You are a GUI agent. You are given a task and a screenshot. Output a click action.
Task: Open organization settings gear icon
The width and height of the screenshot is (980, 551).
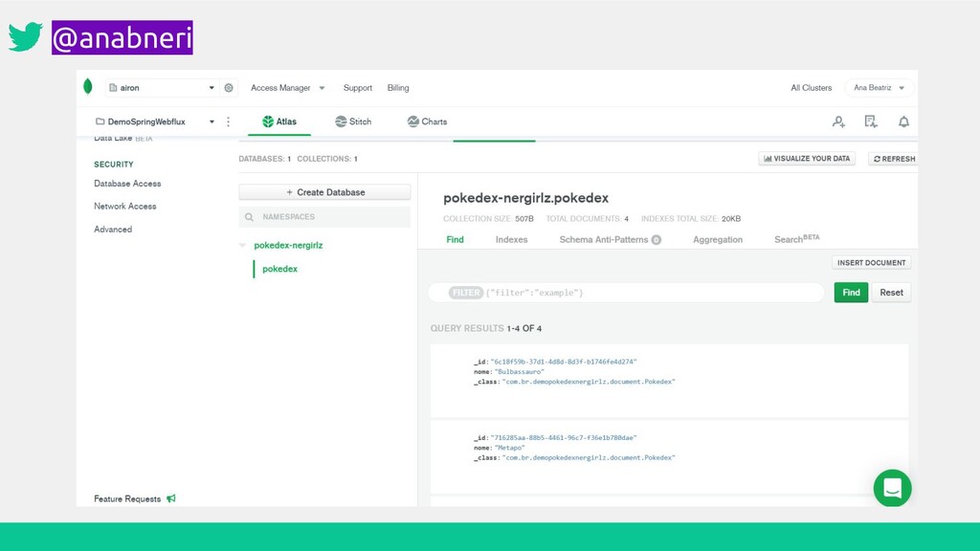coord(229,88)
